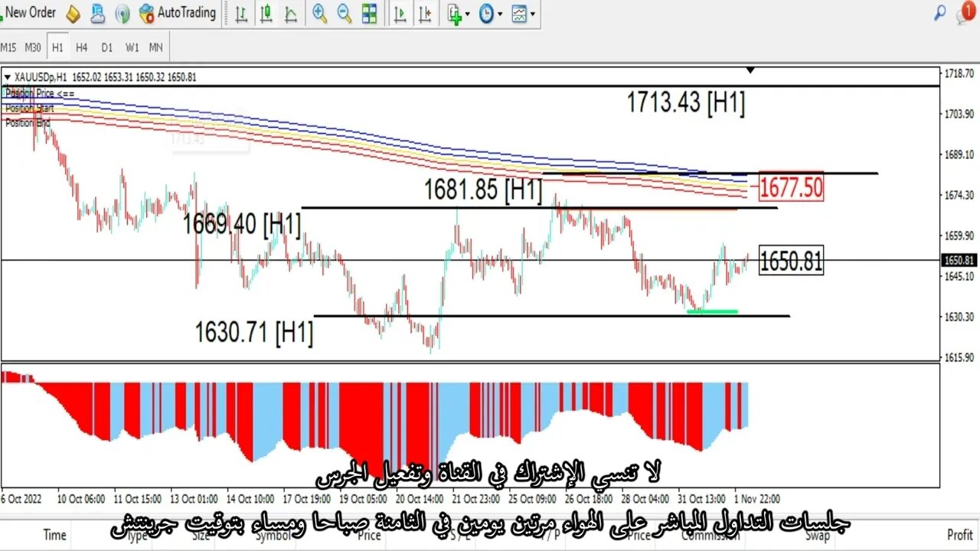Open the signals broadcast icon
The image size is (980, 551).
pos(122,14)
